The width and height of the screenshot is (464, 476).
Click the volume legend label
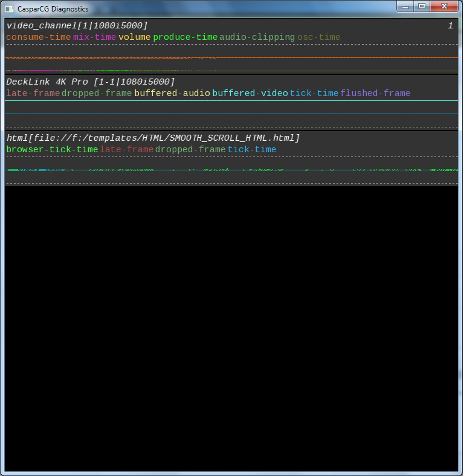(x=135, y=37)
